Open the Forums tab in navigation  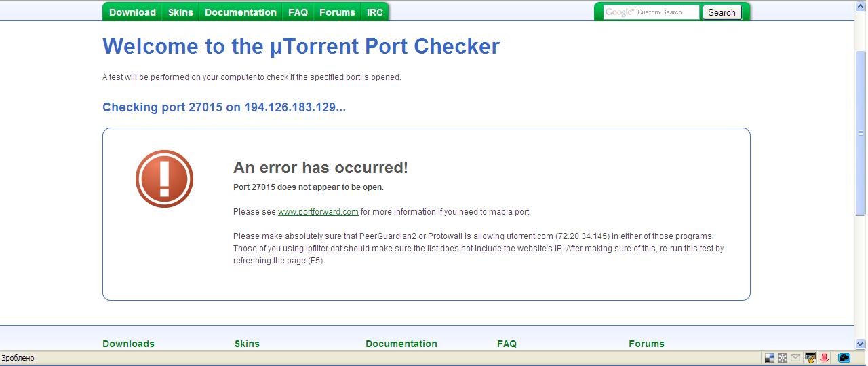[337, 12]
